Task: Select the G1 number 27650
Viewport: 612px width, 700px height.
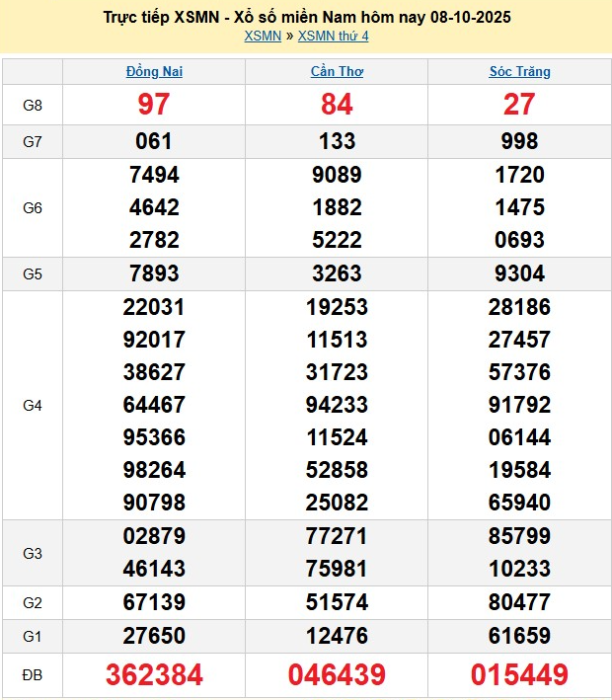Action: [x=154, y=634]
